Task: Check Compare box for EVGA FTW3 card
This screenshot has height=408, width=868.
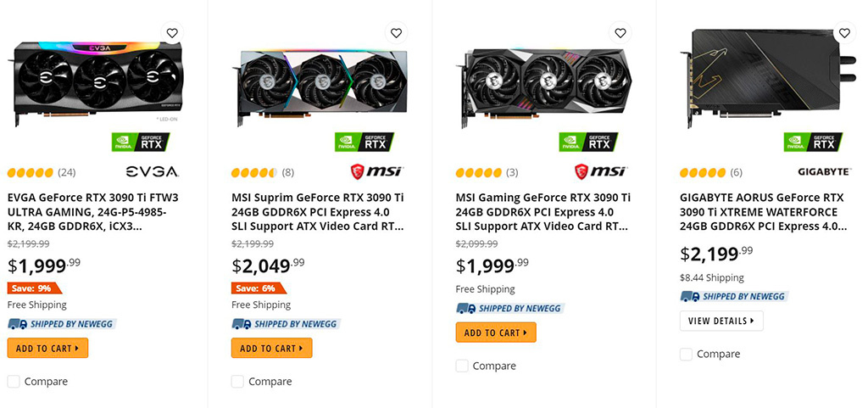Action: pos(14,382)
